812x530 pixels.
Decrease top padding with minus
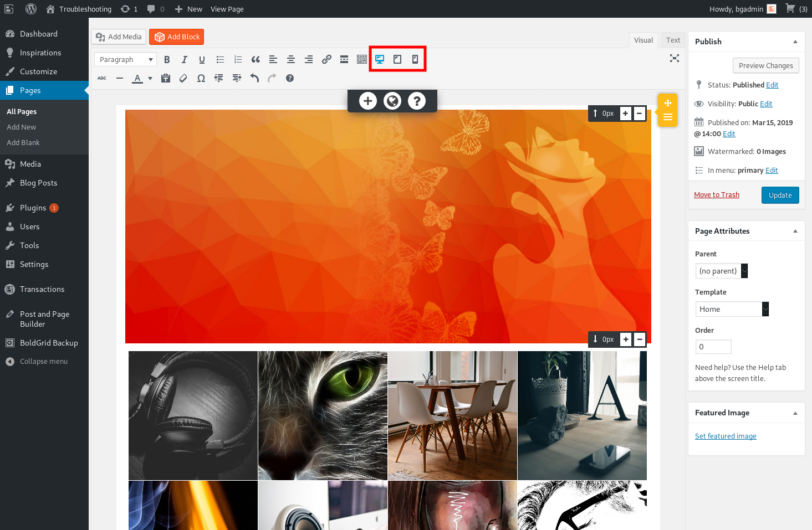[639, 114]
